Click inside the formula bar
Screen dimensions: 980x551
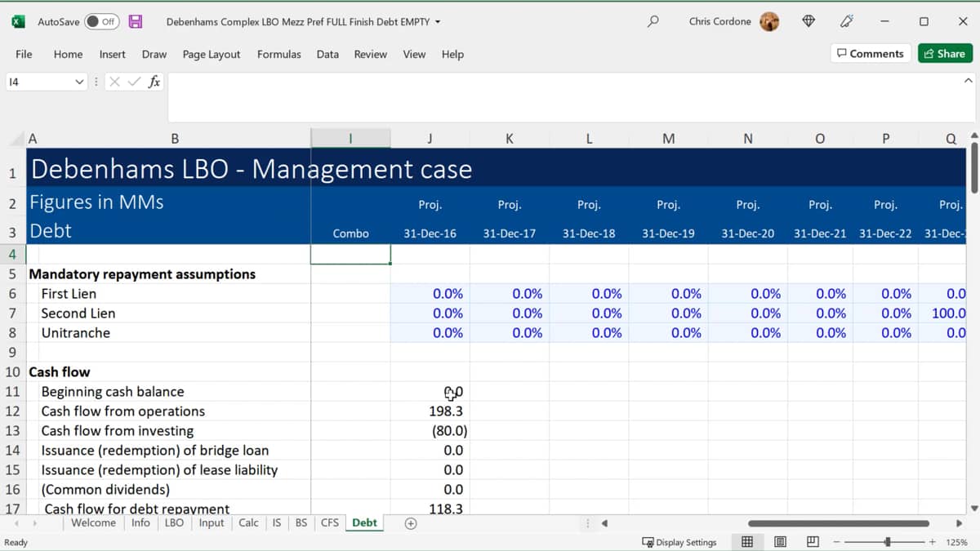563,97
